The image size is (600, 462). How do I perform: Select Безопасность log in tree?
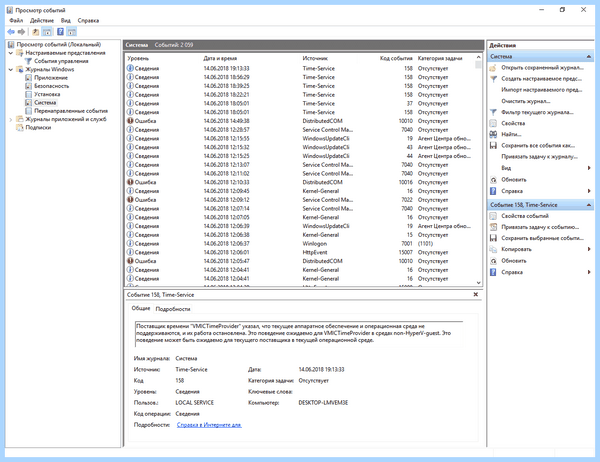coord(52,86)
